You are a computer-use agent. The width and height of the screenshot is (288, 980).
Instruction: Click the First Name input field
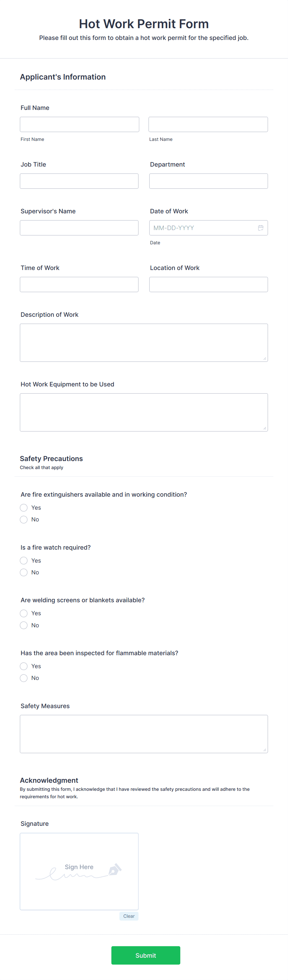(x=79, y=124)
